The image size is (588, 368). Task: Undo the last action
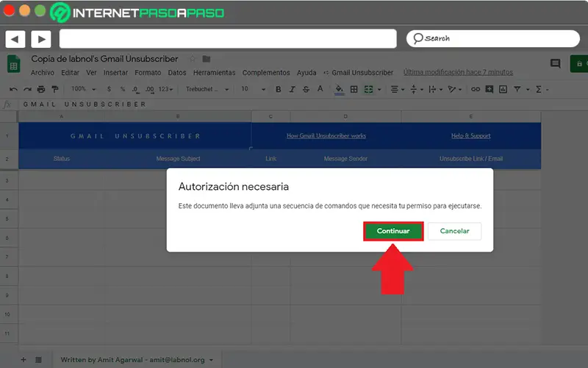pyautogui.click(x=13, y=89)
